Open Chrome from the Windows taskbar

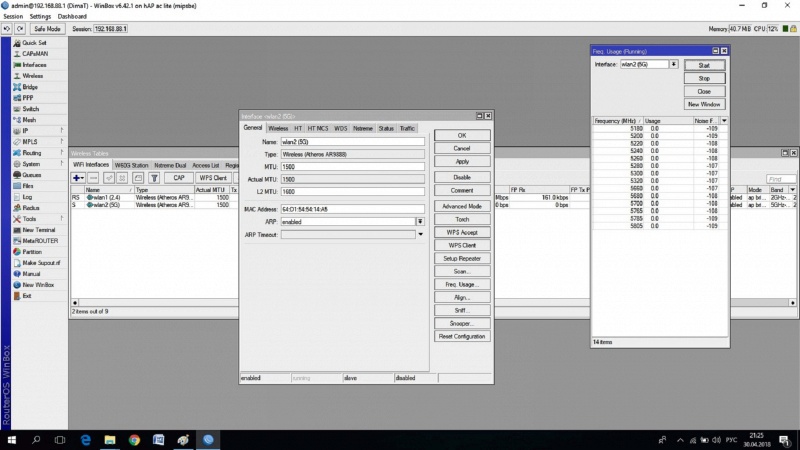click(x=133, y=439)
